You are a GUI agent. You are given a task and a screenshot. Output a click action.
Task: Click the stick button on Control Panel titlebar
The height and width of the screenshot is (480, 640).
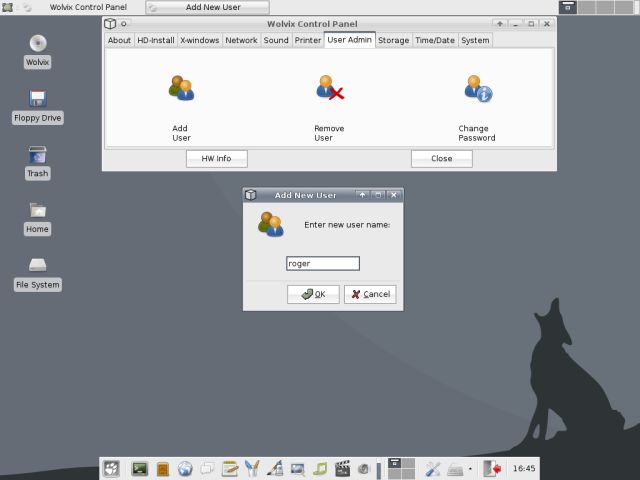tap(124, 24)
